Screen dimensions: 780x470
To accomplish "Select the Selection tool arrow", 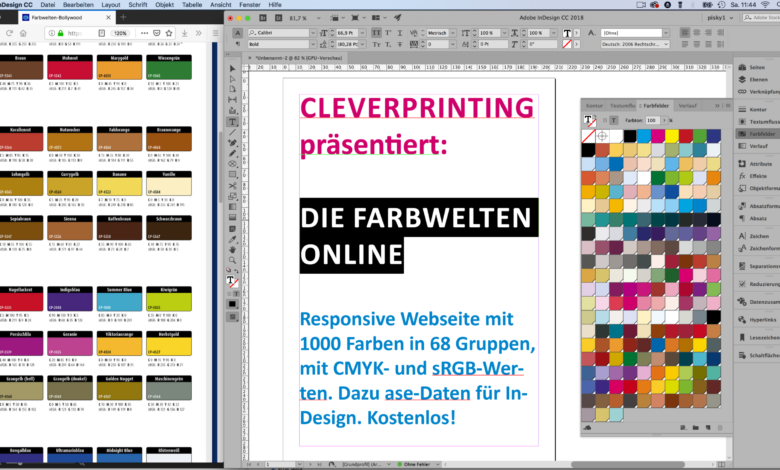I will tap(232, 68).
